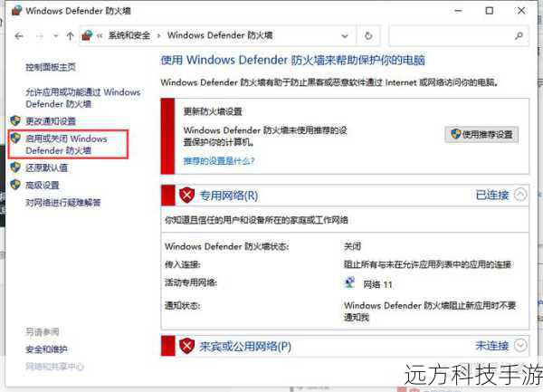Viewport: 543px width, 392px height.
Task: Click the 网络 11 network icon
Action: pos(349,283)
